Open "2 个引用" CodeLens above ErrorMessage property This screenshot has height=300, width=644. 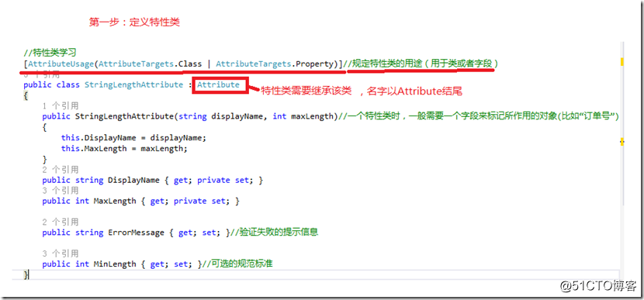tap(60, 222)
